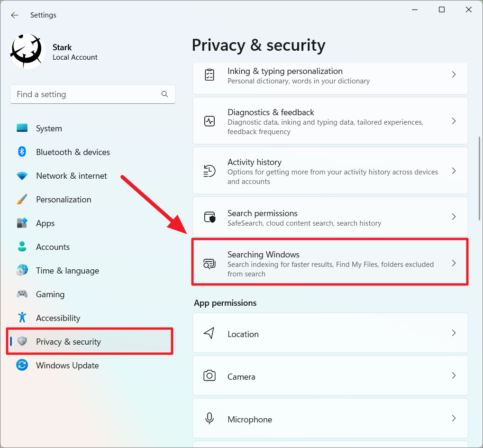Go to Gaming settings
Screen dimensions: 483x448
point(50,294)
